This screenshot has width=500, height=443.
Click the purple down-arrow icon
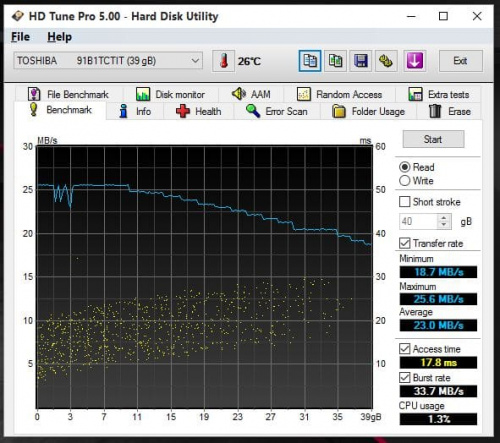click(415, 61)
